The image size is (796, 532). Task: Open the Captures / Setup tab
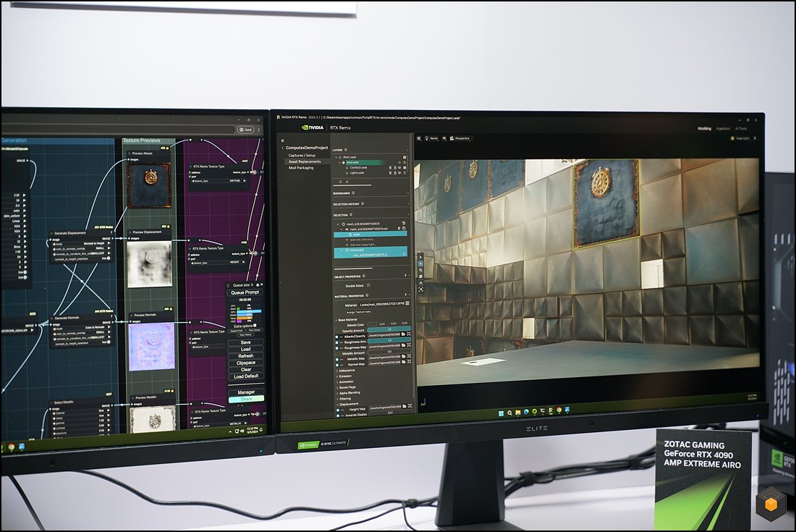302,156
